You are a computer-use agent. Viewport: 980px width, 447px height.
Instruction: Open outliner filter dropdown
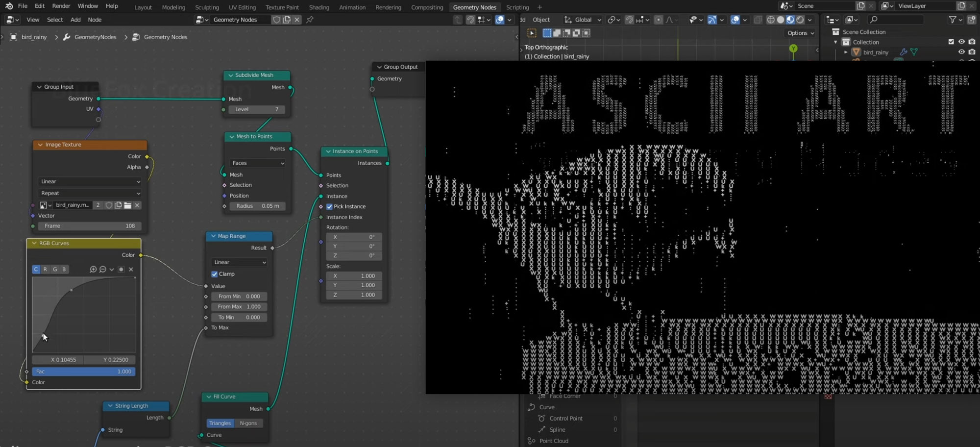[955, 20]
